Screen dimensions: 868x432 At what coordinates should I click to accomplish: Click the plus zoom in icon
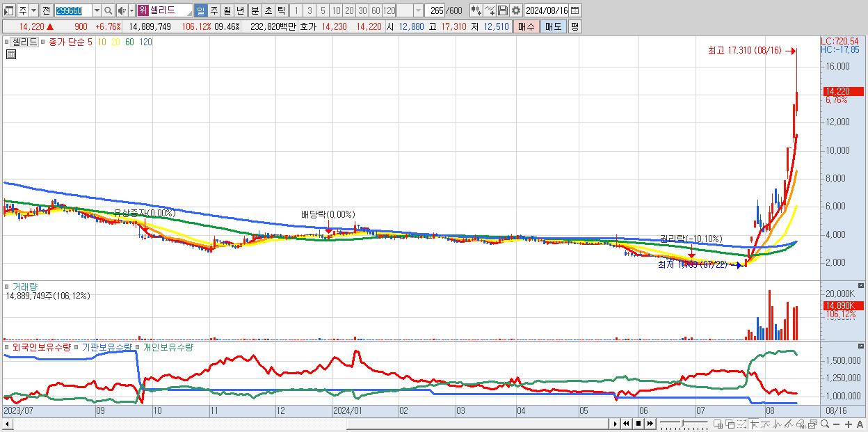pos(849,423)
